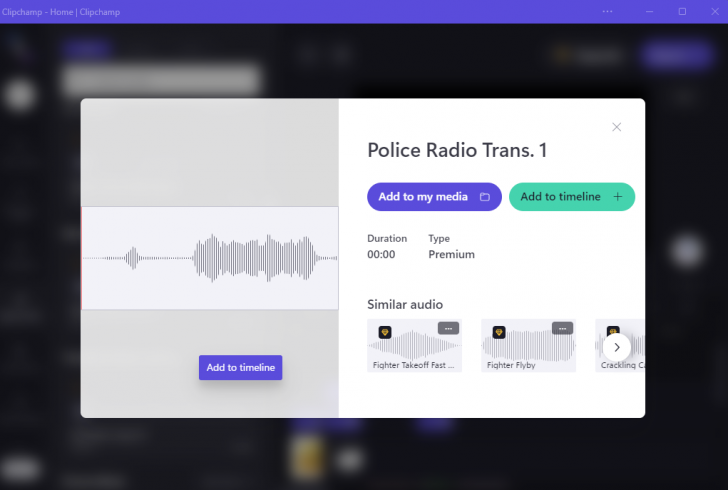Click the Premium type value

pos(451,255)
